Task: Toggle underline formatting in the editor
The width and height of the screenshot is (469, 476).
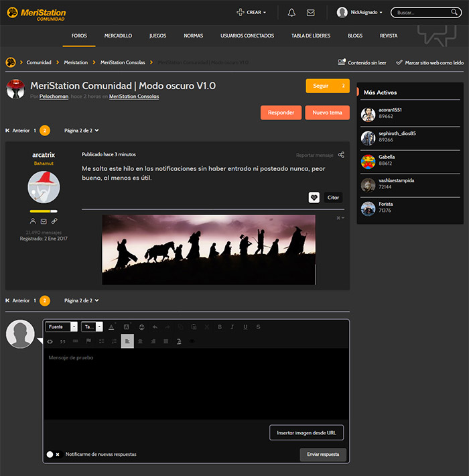Action: (245, 327)
